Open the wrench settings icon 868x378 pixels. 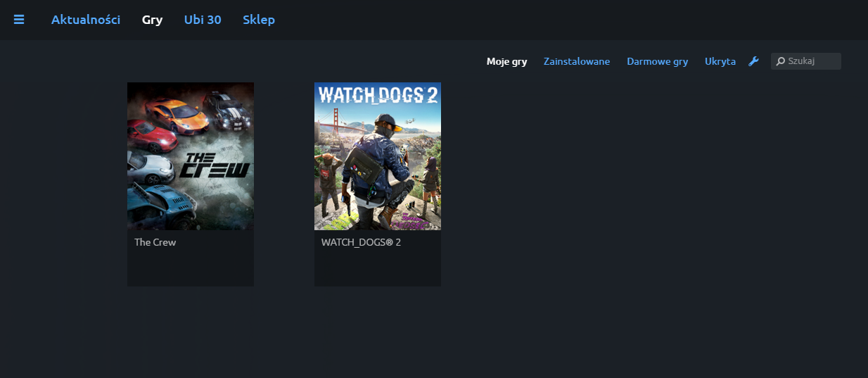coord(753,61)
